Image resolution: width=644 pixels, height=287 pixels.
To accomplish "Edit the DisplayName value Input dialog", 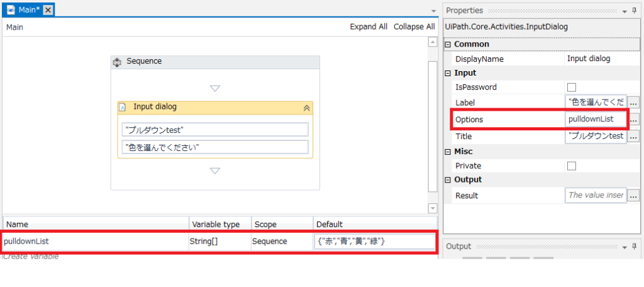I will (602, 59).
